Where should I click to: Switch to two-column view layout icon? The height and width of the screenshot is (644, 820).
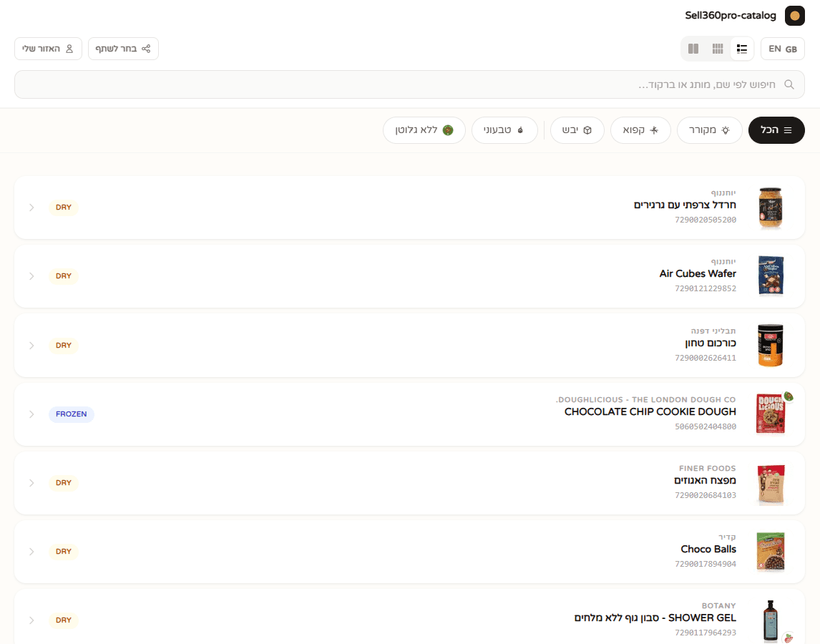[693, 49]
